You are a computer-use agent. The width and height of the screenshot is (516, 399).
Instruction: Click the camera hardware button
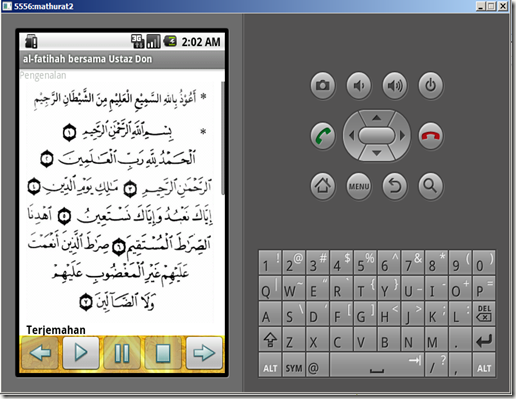click(322, 86)
